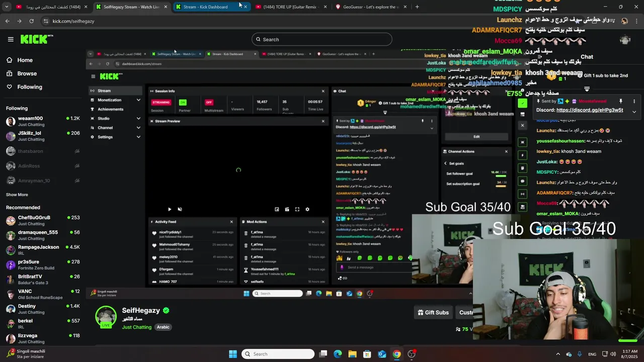644x362 pixels.
Task: Open weaam100 channel in Following list
Action: point(43,121)
